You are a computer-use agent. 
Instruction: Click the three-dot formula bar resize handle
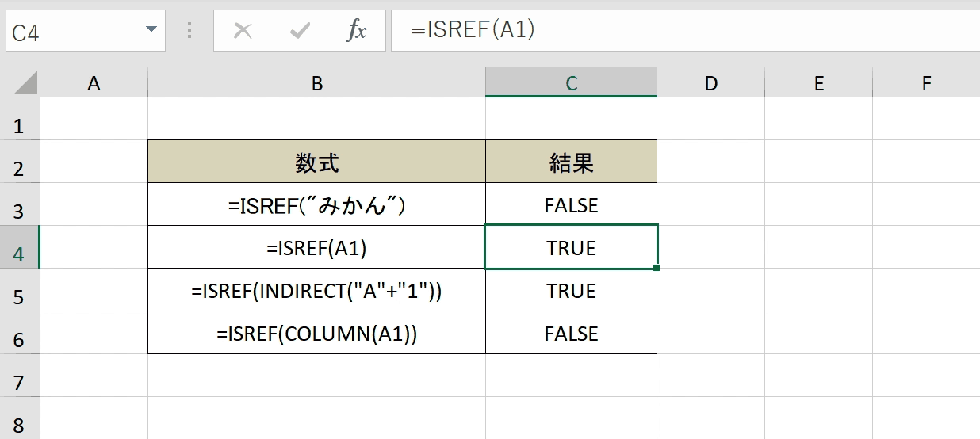point(189,31)
